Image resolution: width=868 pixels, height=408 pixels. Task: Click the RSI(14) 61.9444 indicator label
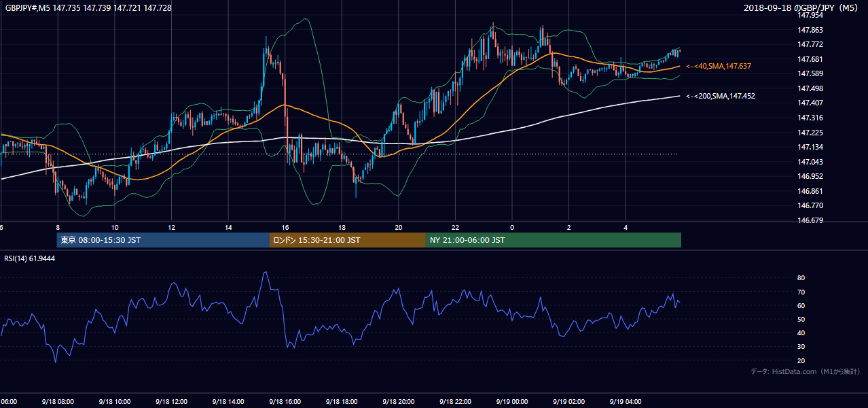click(x=30, y=259)
